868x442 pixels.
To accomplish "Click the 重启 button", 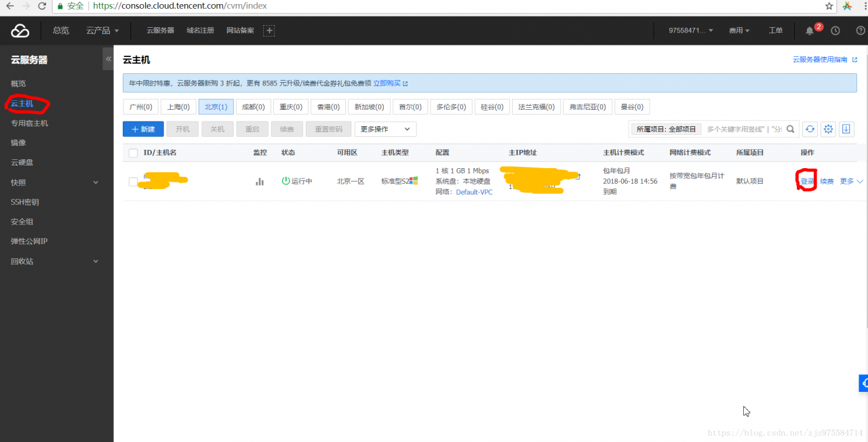I will coord(252,129).
